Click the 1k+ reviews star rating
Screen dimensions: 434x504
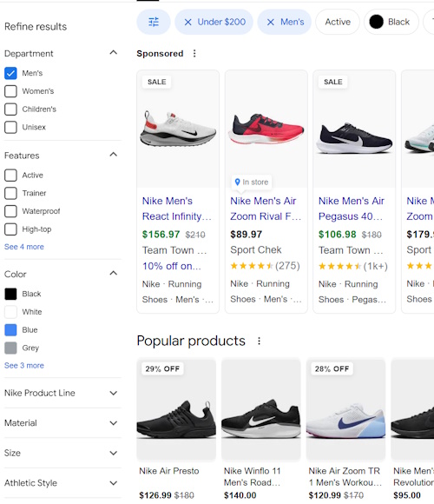coord(353,266)
